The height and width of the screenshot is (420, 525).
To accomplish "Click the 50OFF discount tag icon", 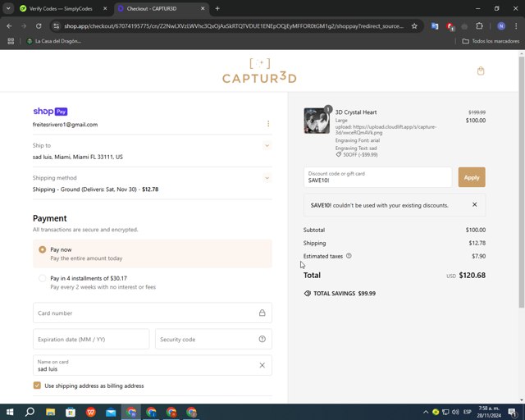I will click(x=339, y=155).
